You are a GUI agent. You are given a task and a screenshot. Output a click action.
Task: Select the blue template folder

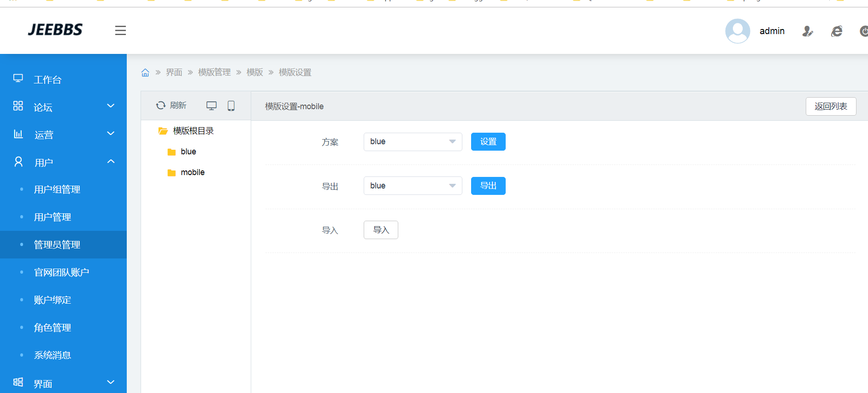pyautogui.click(x=188, y=152)
